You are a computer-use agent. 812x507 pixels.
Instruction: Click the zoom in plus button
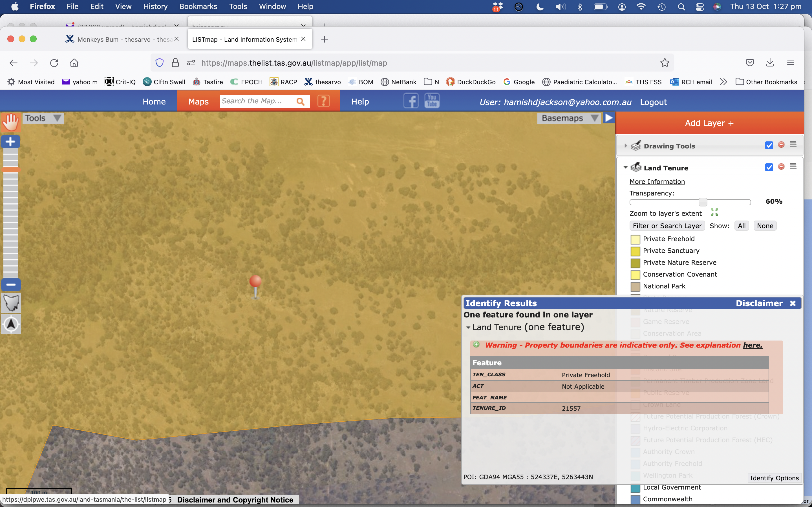pyautogui.click(x=11, y=141)
